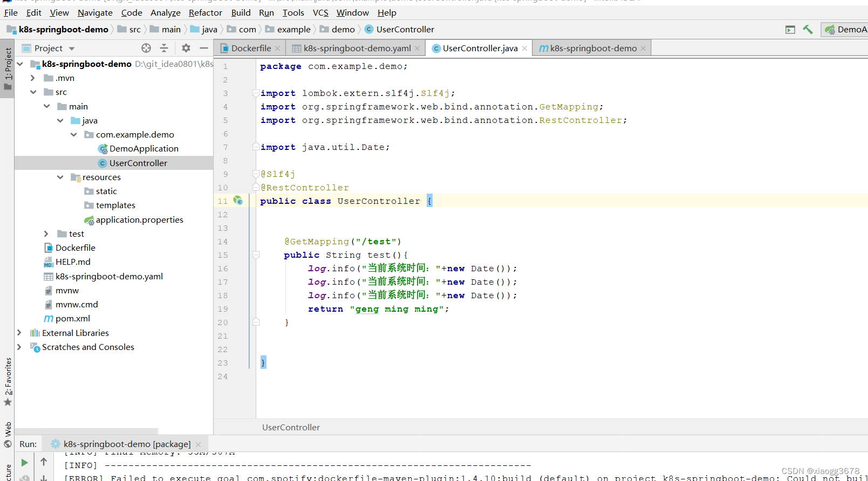The width and height of the screenshot is (868, 481).
Task: Open Project panel settings gear
Action: click(186, 48)
